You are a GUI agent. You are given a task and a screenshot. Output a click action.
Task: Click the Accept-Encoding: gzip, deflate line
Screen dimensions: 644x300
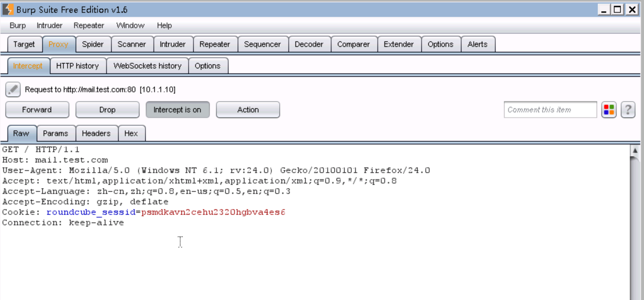click(85, 202)
